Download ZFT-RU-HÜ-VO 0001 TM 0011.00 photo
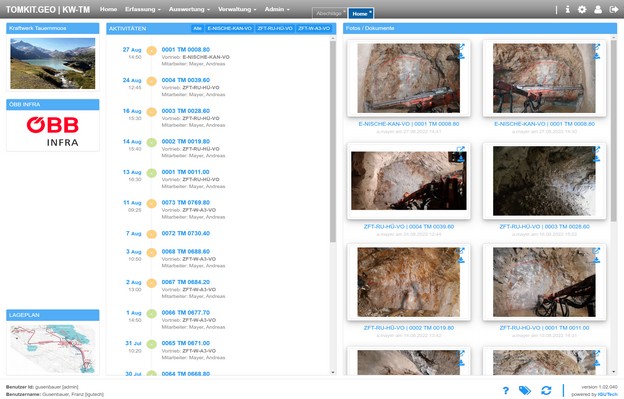The image size is (624, 399). 597,260
